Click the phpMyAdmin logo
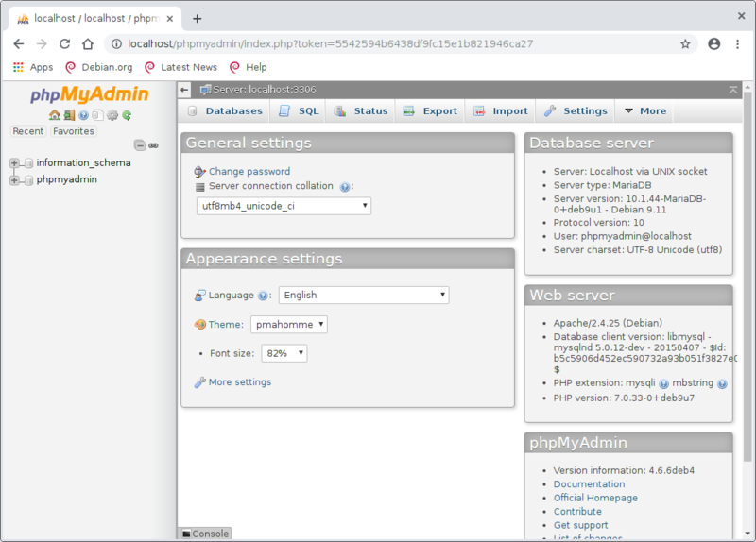This screenshot has height=542, width=756. [90, 93]
